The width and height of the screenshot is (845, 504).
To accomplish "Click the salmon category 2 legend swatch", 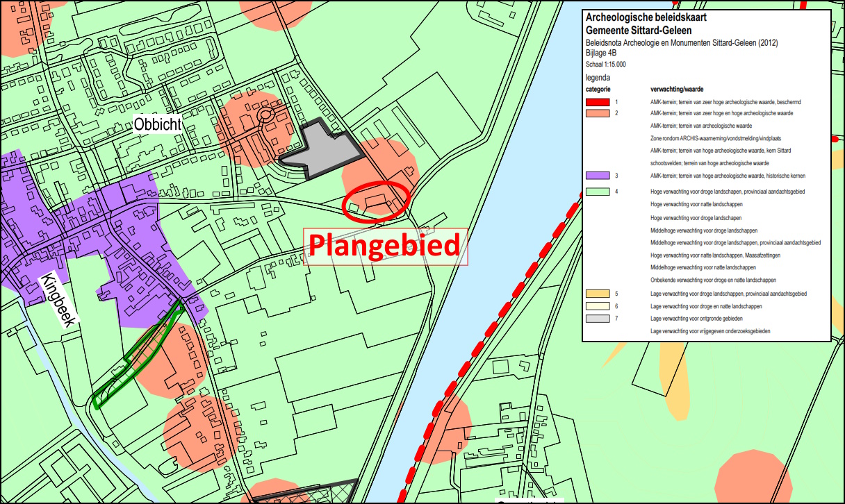I will (598, 113).
